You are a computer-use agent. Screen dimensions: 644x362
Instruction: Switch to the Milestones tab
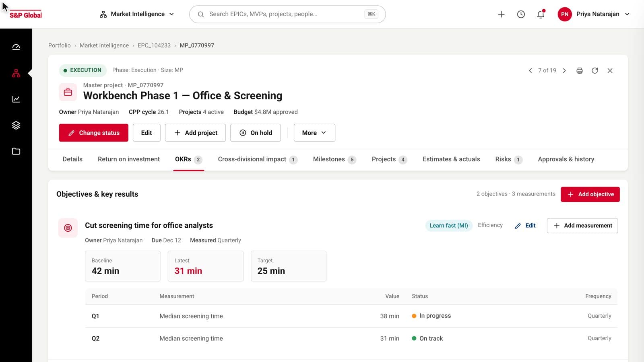point(334,159)
